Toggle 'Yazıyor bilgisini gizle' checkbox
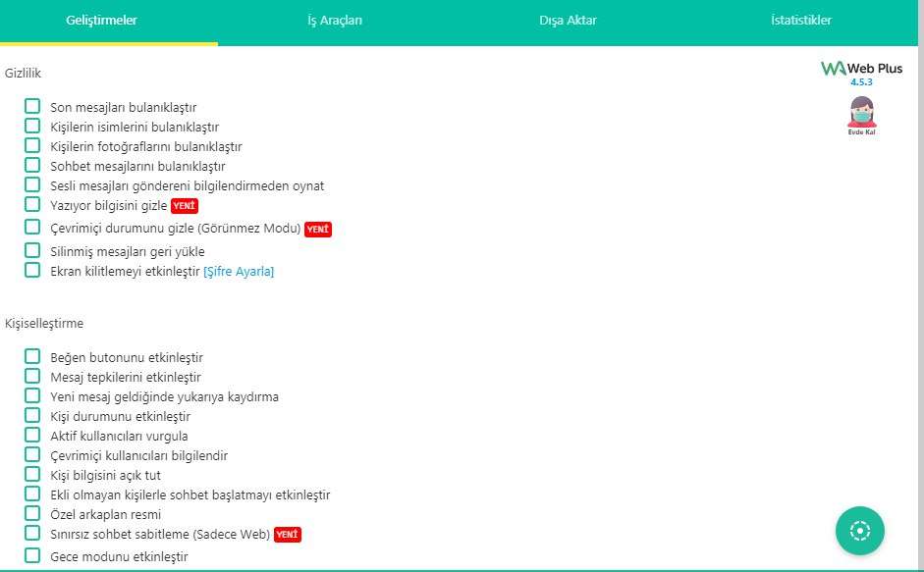 32,205
